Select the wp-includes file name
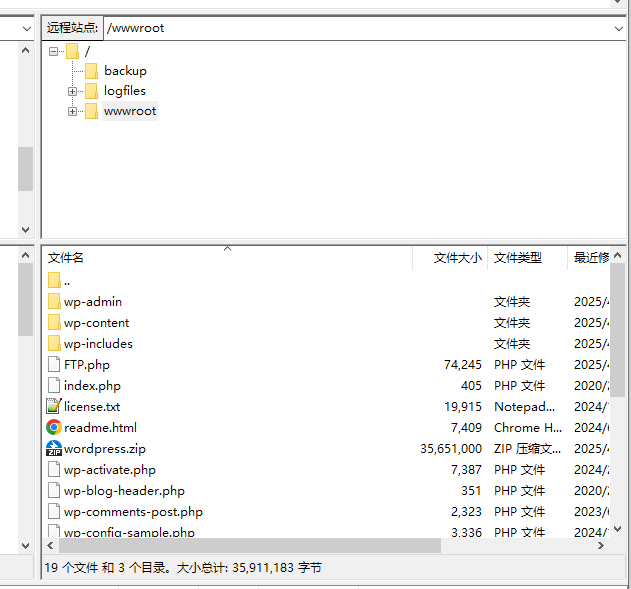631x589 pixels. (x=98, y=344)
